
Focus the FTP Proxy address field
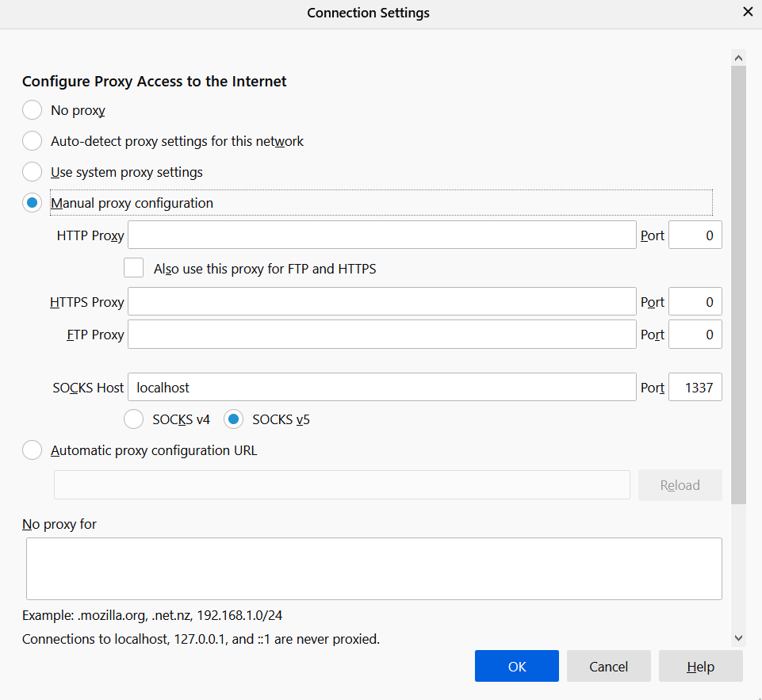coord(381,335)
